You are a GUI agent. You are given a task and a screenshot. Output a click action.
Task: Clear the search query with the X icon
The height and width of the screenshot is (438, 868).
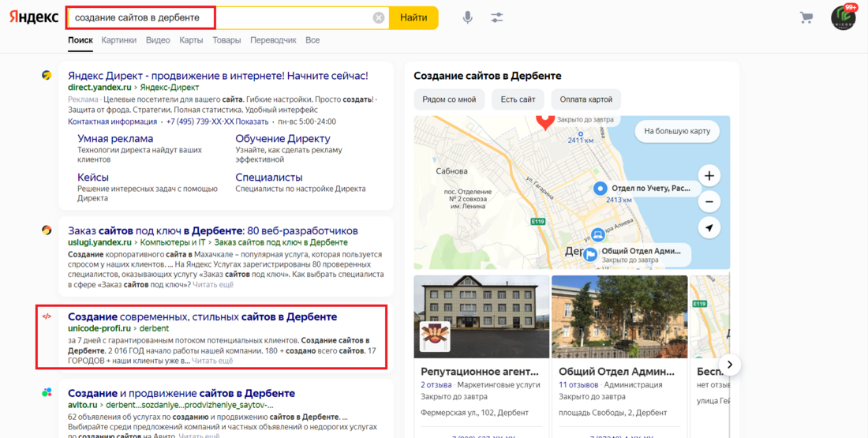tap(379, 17)
